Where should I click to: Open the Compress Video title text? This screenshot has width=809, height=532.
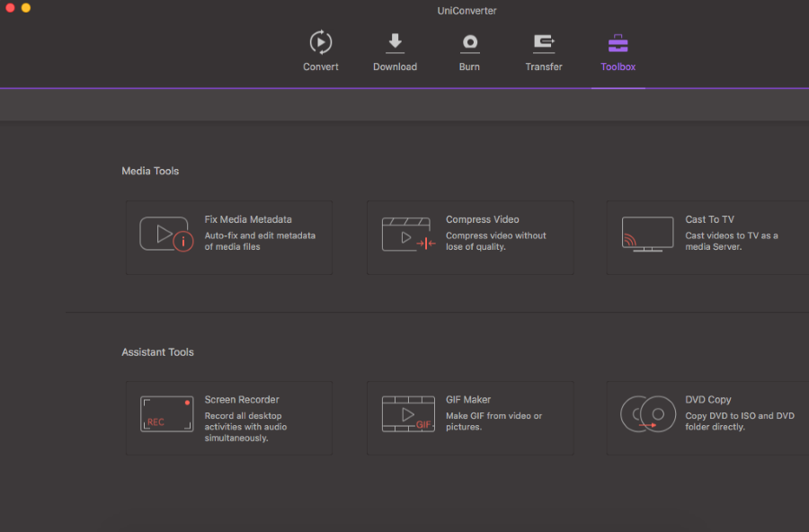pos(483,219)
